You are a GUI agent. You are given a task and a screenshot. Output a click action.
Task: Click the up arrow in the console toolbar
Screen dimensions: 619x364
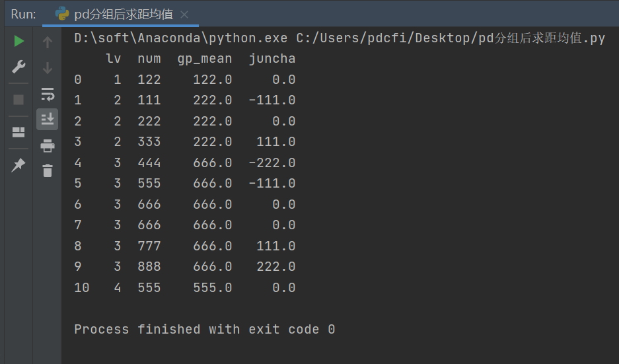(47, 43)
